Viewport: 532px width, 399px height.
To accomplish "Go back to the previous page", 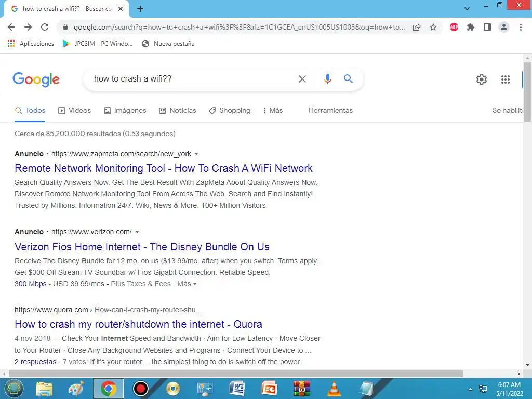I will click(11, 27).
